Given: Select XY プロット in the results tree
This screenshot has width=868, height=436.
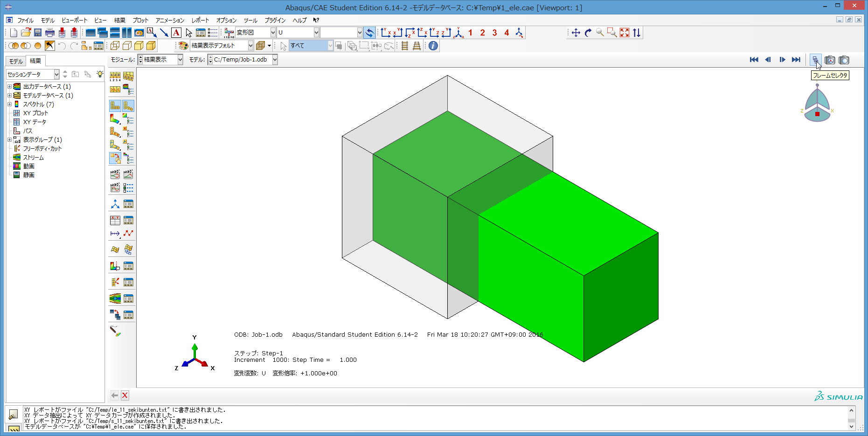Looking at the screenshot, I should [35, 113].
